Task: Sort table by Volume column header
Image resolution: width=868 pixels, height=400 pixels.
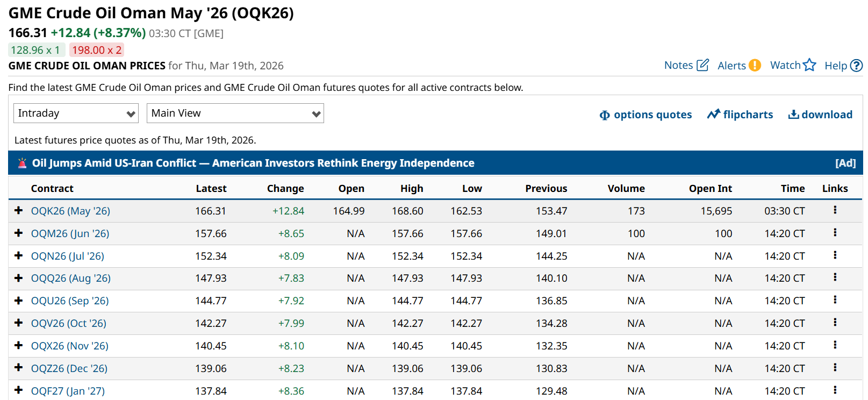Action: point(626,188)
